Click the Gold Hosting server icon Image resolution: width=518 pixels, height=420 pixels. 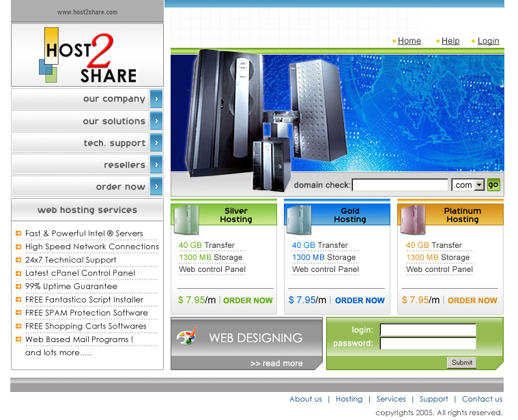coord(299,219)
